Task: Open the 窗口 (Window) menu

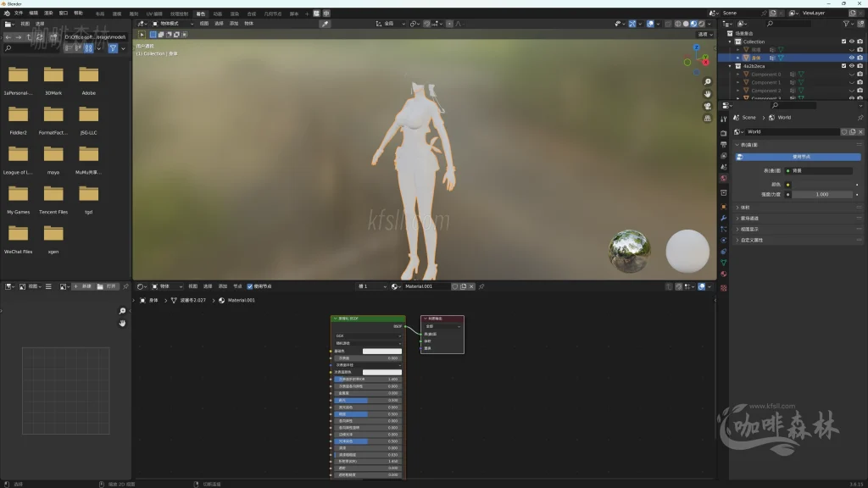Action: coord(64,14)
